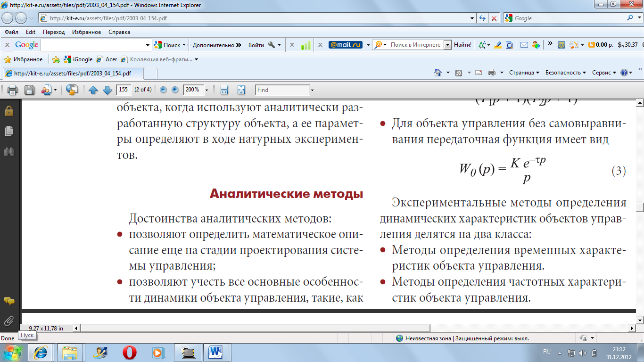Click the text size icon on Mail.ru toolbar
The height and width of the screenshot is (362, 644).
(483, 45)
